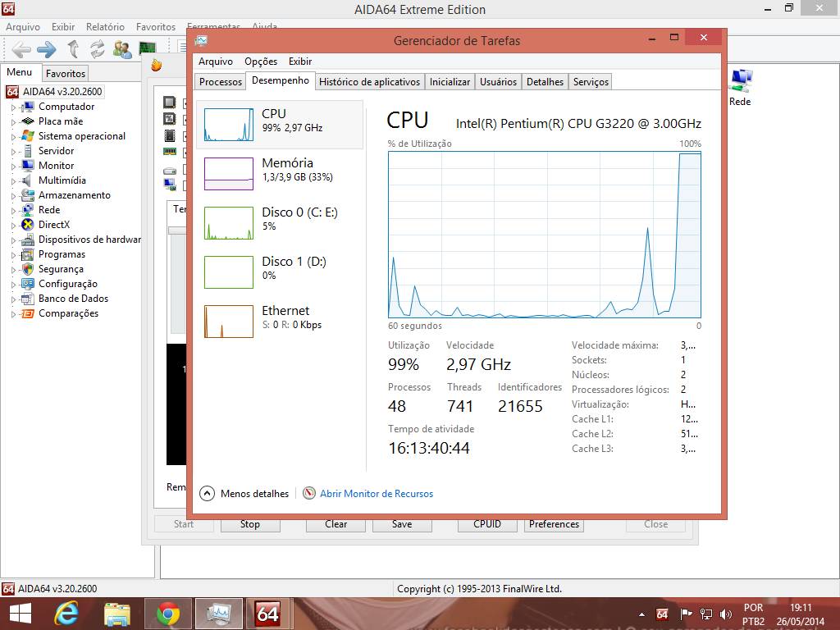Click the percent chip icon in stress list
The height and width of the screenshot is (630, 840).
coord(169,119)
